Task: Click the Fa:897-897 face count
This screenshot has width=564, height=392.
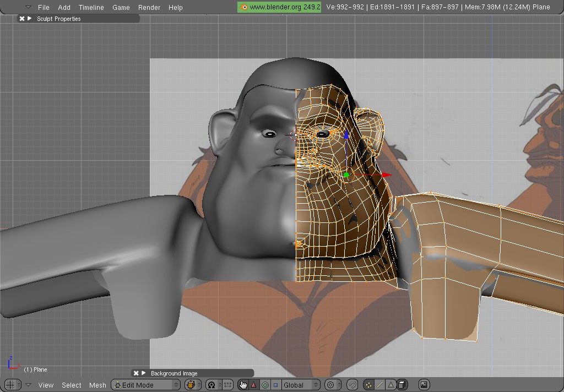Action: 440,7
